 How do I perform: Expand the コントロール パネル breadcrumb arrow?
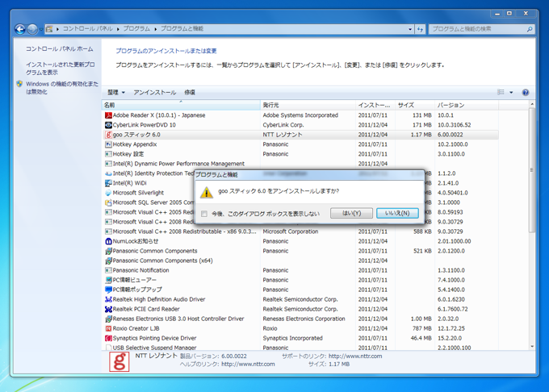click(118, 29)
